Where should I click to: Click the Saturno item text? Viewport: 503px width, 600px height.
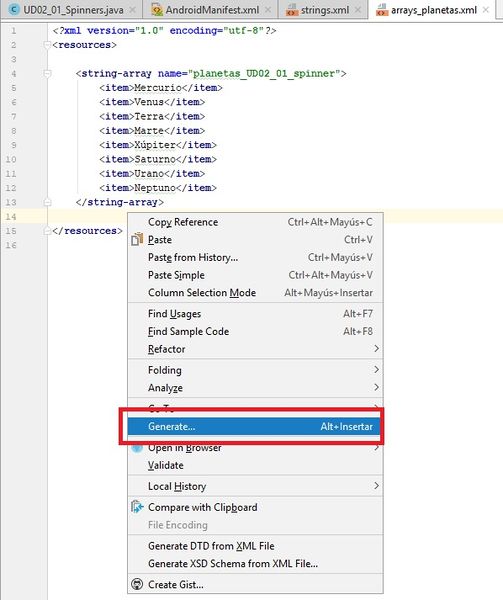point(155,159)
